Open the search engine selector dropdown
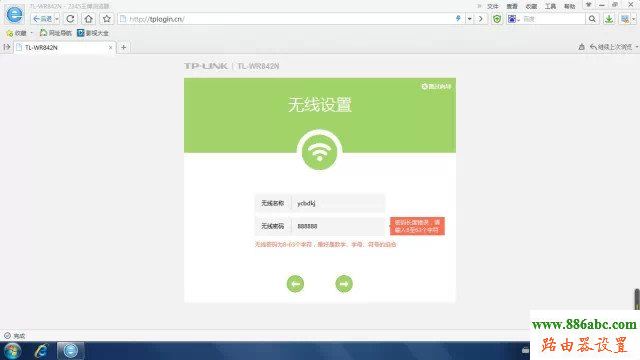Screen dimensions: 640x360 pos(513,19)
